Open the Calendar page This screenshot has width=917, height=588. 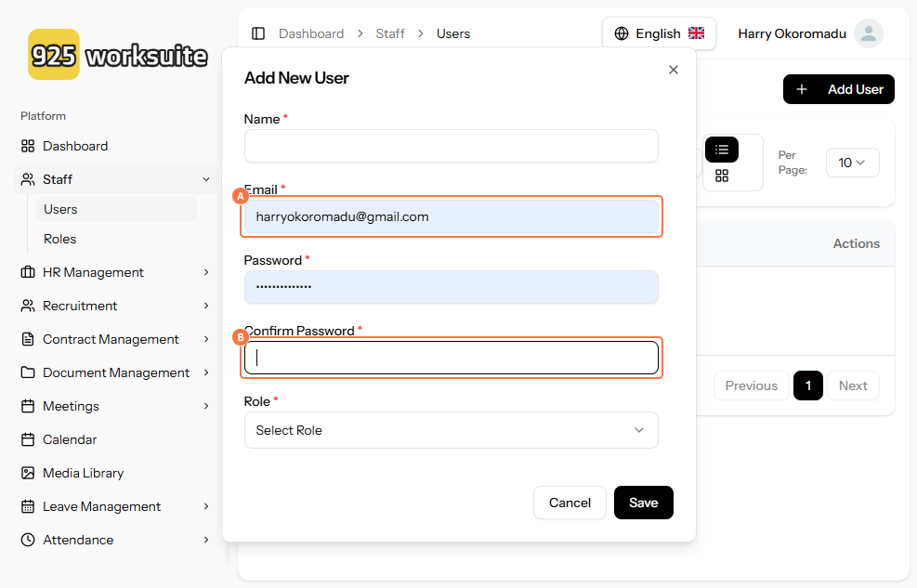(70, 439)
